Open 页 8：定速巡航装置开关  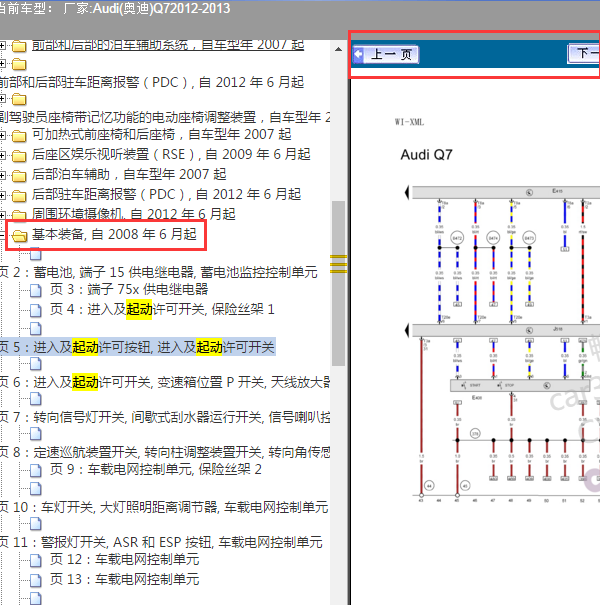[165, 452]
